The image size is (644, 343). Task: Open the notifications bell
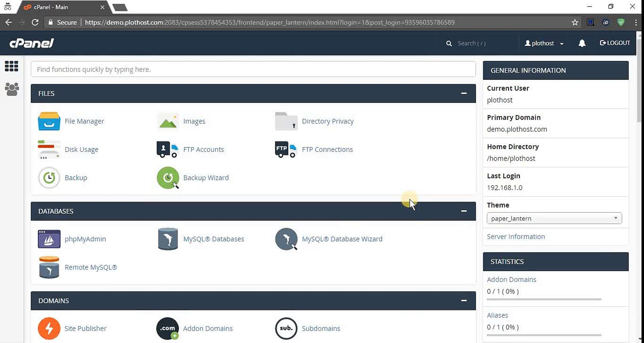582,43
